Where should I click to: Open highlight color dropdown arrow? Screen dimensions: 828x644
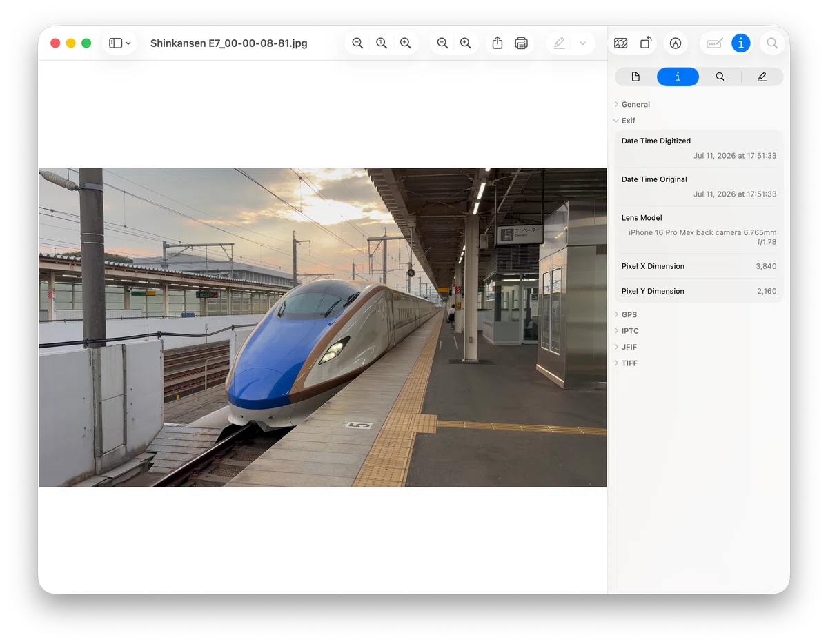pyautogui.click(x=583, y=43)
